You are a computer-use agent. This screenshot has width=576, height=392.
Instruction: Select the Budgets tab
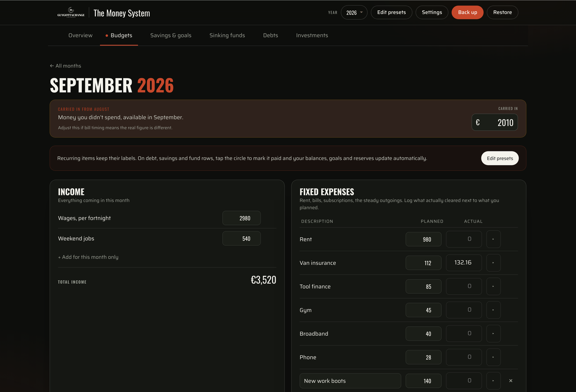119,35
